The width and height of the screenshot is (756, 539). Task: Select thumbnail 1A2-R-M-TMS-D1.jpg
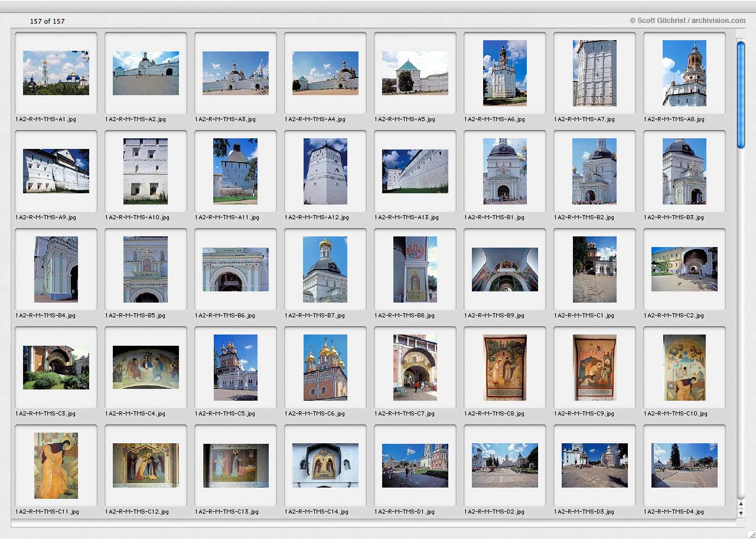[415, 466]
